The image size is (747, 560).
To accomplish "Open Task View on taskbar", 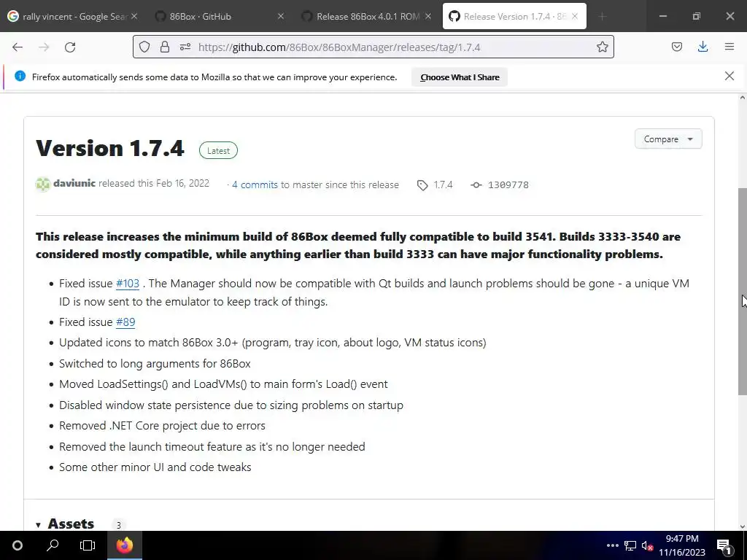I will 88,545.
